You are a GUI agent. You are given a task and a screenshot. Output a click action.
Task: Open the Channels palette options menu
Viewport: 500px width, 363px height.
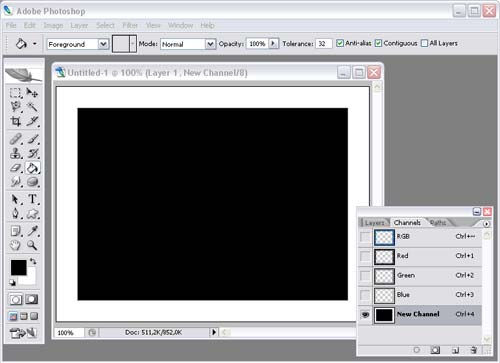point(486,224)
